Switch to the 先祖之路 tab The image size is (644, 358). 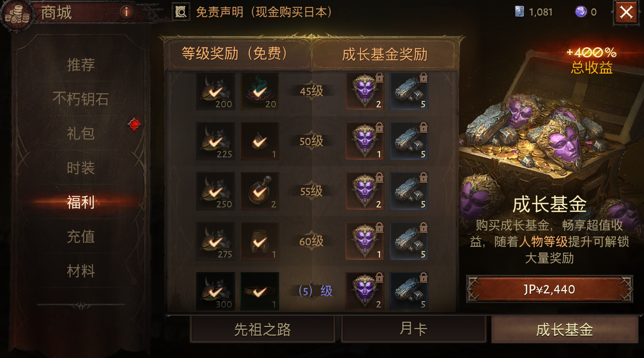[263, 329]
